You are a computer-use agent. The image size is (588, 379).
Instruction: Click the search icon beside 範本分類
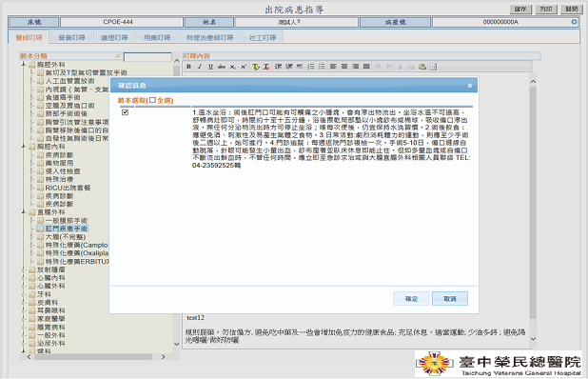click(x=118, y=56)
